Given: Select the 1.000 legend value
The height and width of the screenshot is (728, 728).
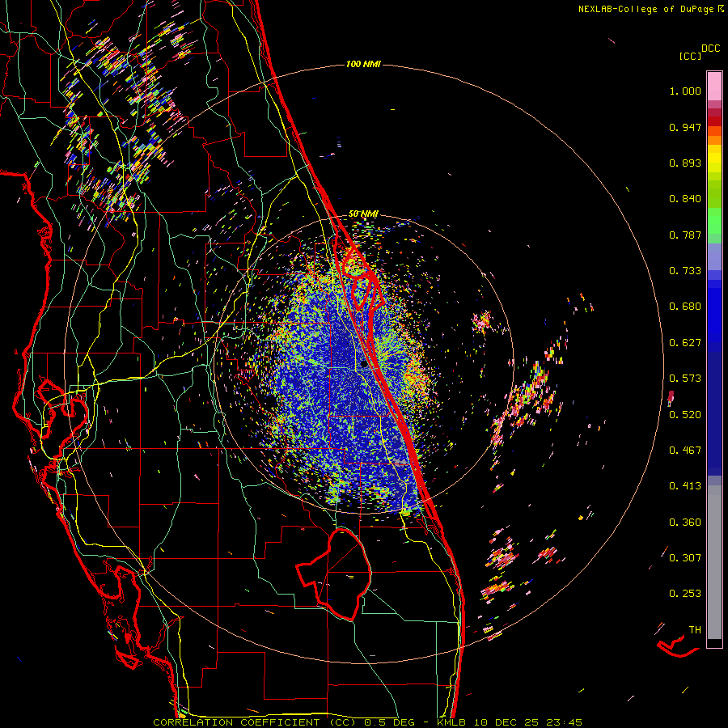Looking at the screenshot, I should coord(685,91).
